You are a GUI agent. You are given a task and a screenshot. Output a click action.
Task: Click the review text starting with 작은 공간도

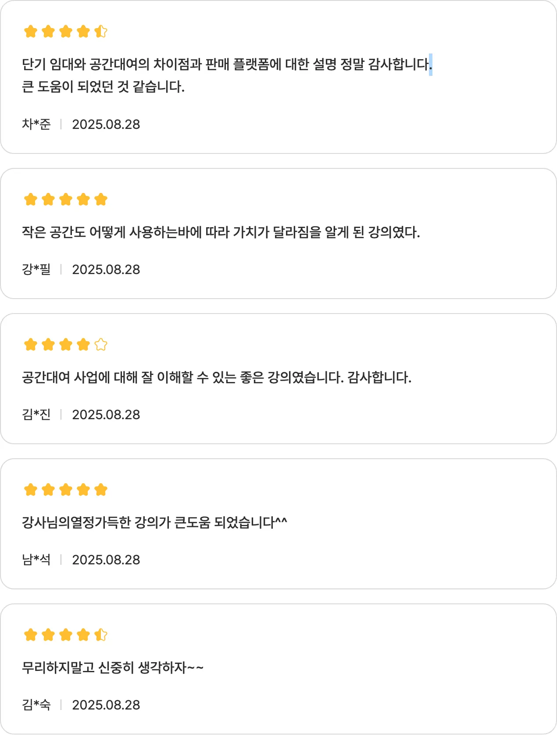point(221,232)
